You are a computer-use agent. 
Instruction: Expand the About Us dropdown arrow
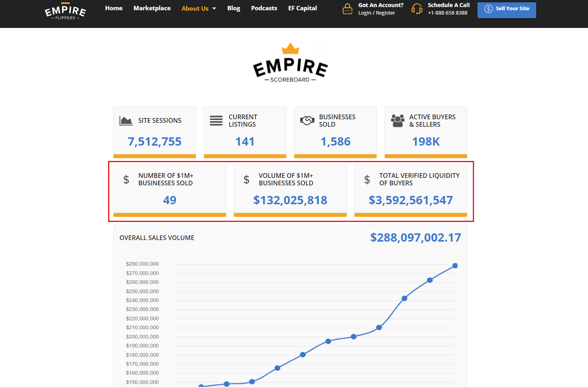214,8
